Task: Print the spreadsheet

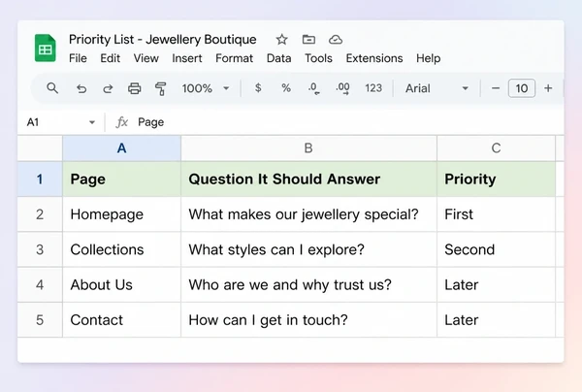Action: 135,88
